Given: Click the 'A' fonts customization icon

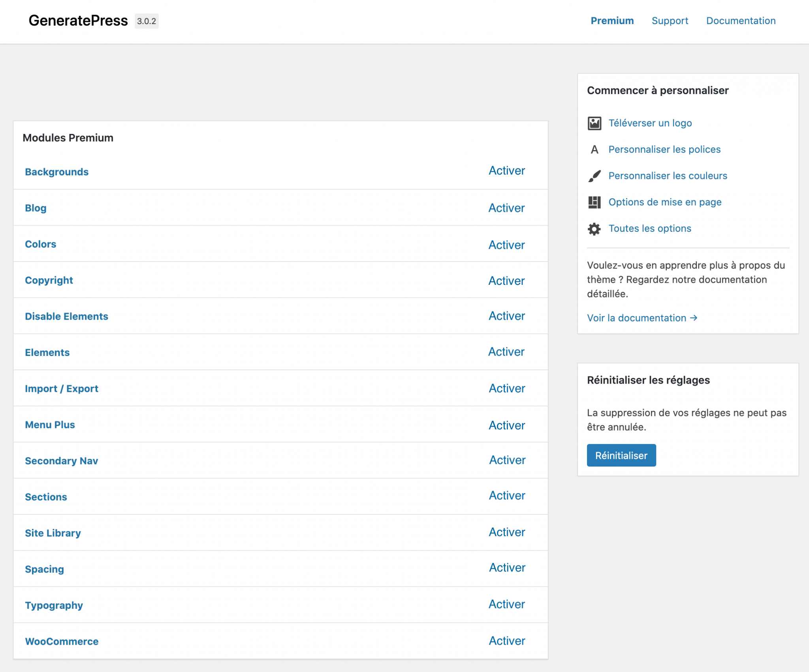Looking at the screenshot, I should [594, 149].
